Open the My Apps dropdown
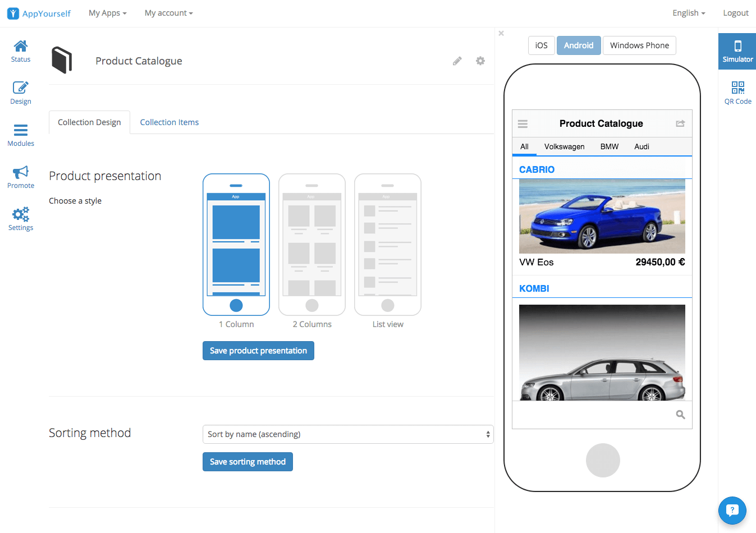 (x=107, y=13)
